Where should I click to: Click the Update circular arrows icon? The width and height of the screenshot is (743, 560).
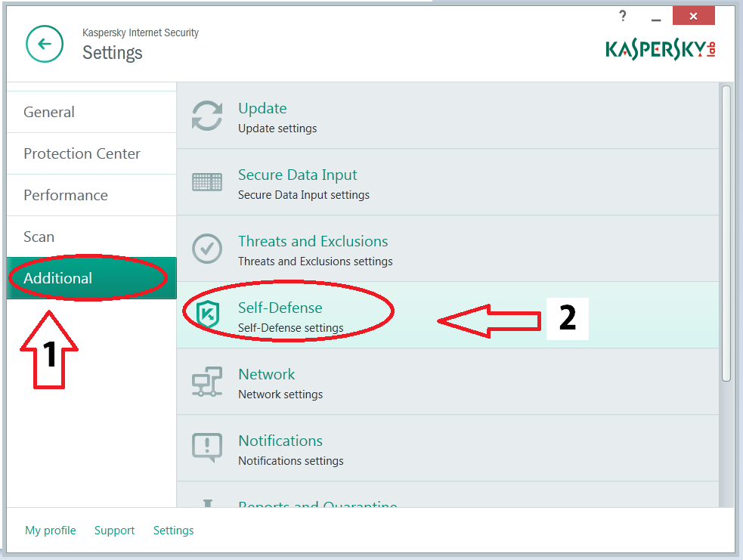(207, 116)
